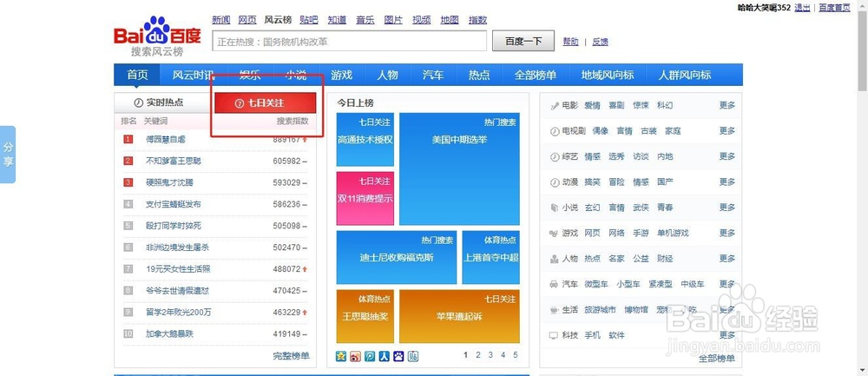Click the car icon beside 汽车
This screenshot has width=868, height=376.
[x=554, y=284]
